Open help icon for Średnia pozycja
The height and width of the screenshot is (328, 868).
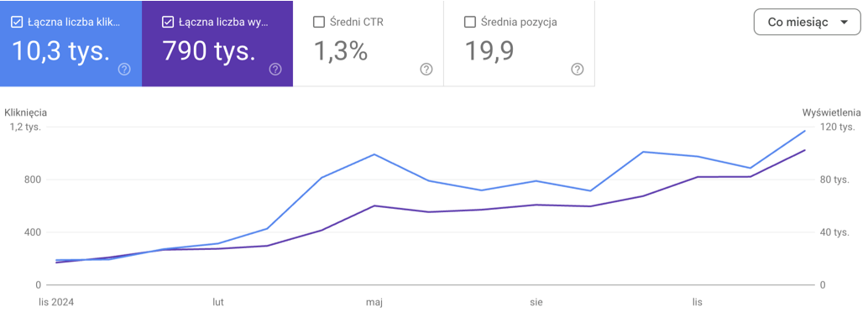tap(577, 69)
